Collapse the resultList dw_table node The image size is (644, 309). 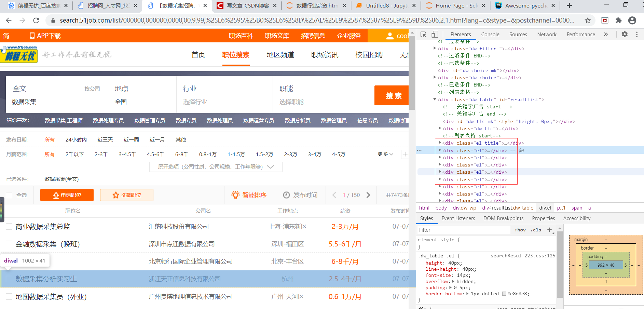(435, 99)
